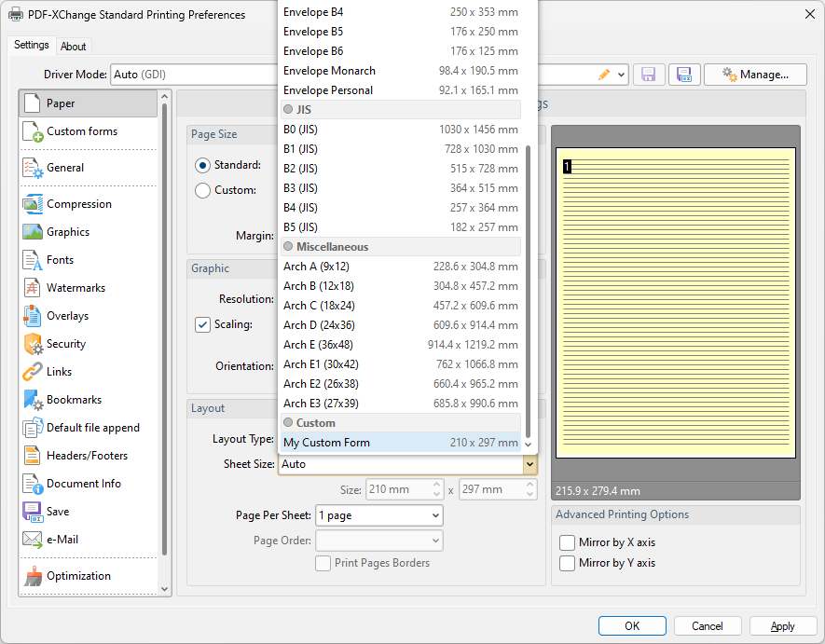Collapse the Sheet Size dropdown arrow
Screen dimensions: 825x644
coord(529,464)
